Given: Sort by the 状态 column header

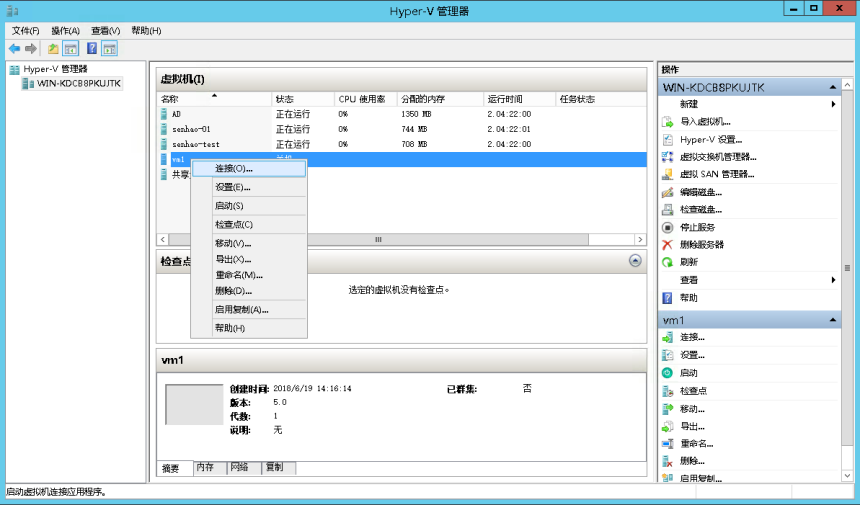Looking at the screenshot, I should tap(303, 99).
